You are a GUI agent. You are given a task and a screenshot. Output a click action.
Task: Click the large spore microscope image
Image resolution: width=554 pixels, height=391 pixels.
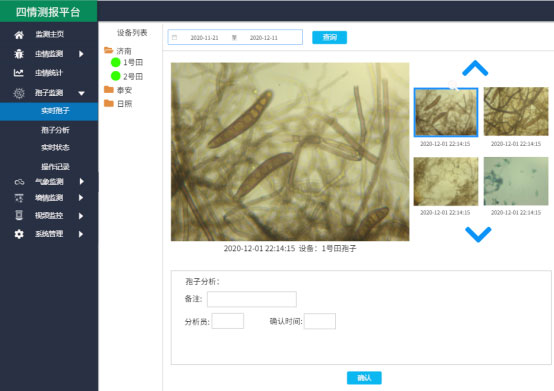pos(290,152)
